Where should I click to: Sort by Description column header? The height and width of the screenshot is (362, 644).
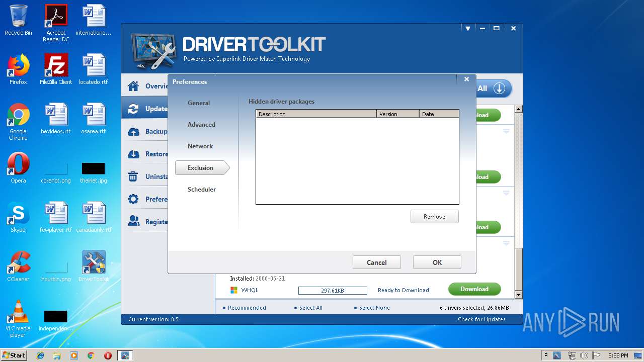(x=316, y=114)
